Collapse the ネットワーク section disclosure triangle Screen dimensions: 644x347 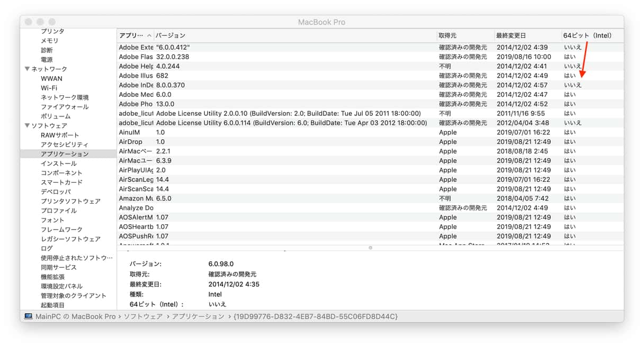point(28,69)
